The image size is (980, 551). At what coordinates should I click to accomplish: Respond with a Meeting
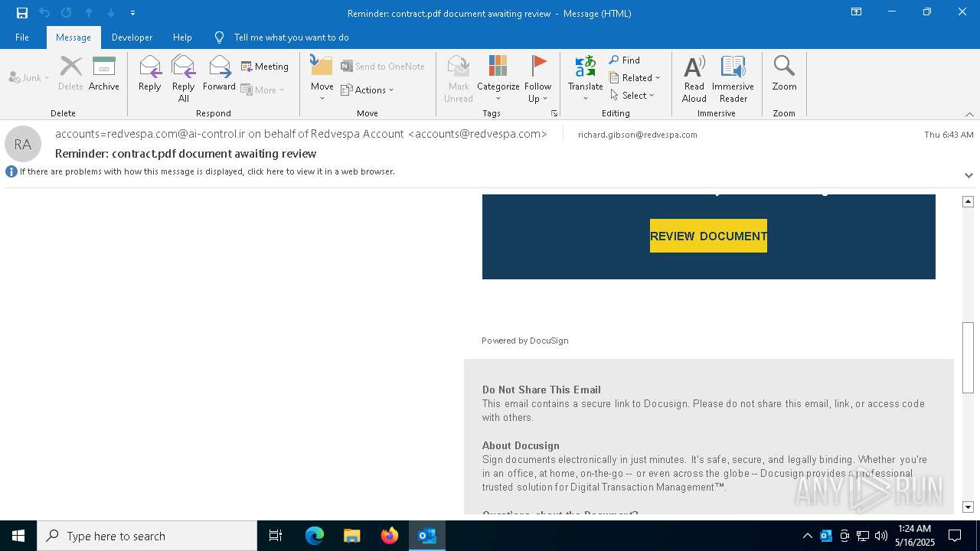point(265,67)
